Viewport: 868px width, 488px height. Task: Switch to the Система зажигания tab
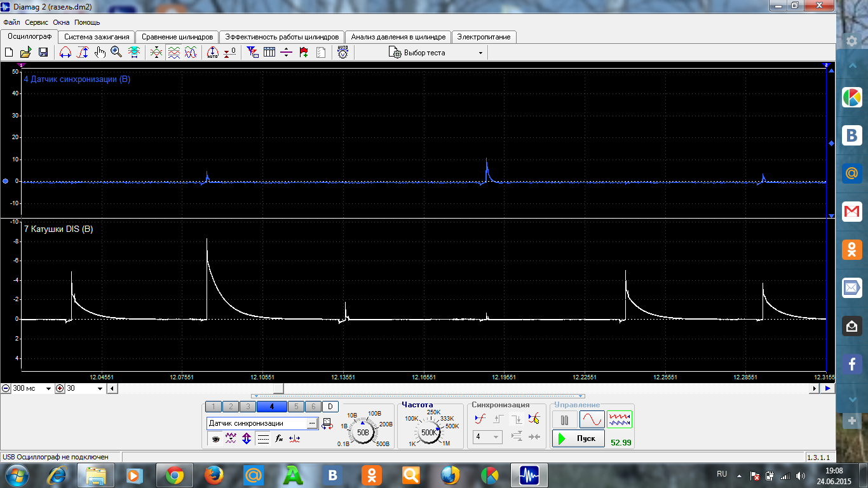tap(97, 37)
